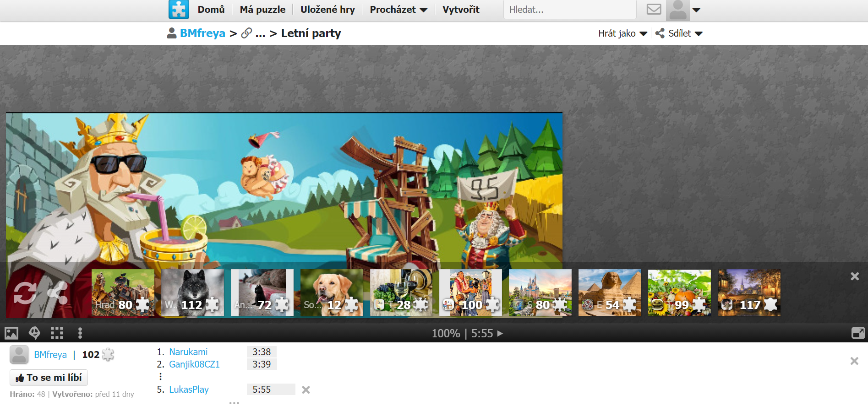The width and height of the screenshot is (868, 406).
Task: Click the breadcrumb link chain icon
Action: coord(246,33)
